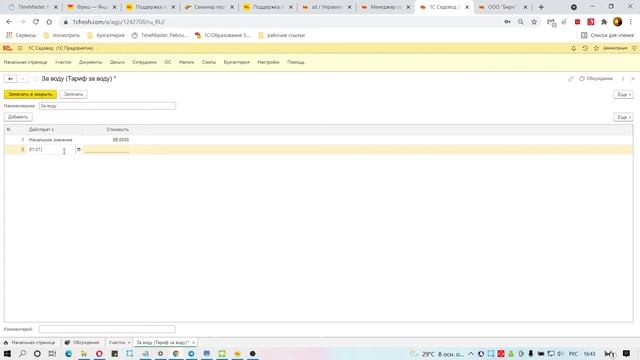This screenshot has width=640, height=360.
Task: Open the Документы menu section
Action: pos(90,62)
